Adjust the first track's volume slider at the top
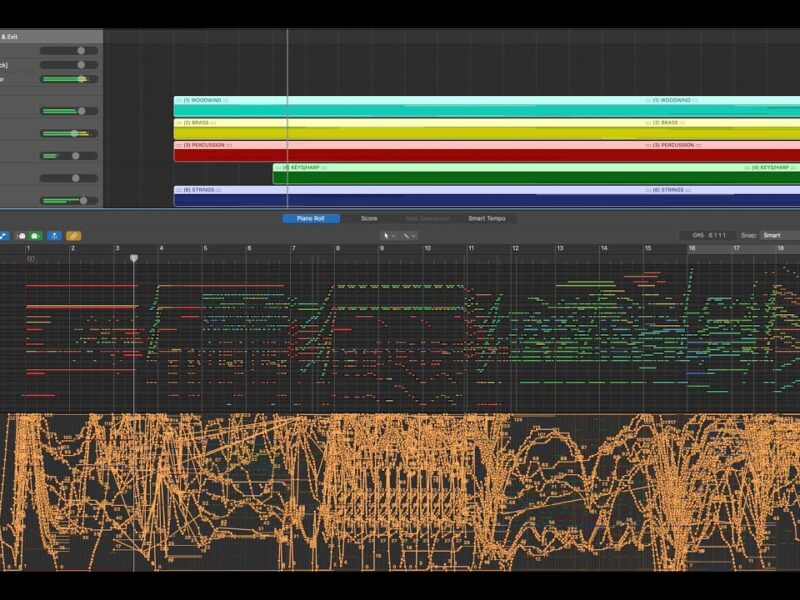The width and height of the screenshot is (800, 600). click(x=69, y=51)
